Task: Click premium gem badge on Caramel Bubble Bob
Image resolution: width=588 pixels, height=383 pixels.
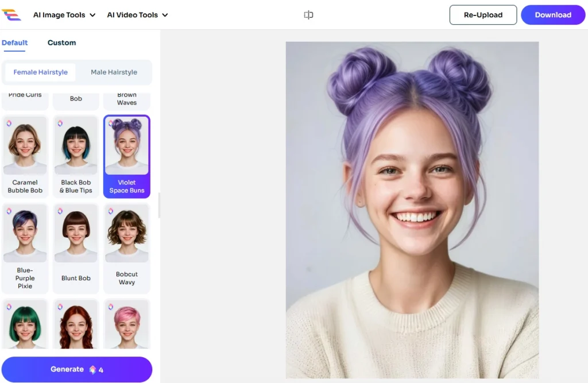Action: tap(9, 123)
